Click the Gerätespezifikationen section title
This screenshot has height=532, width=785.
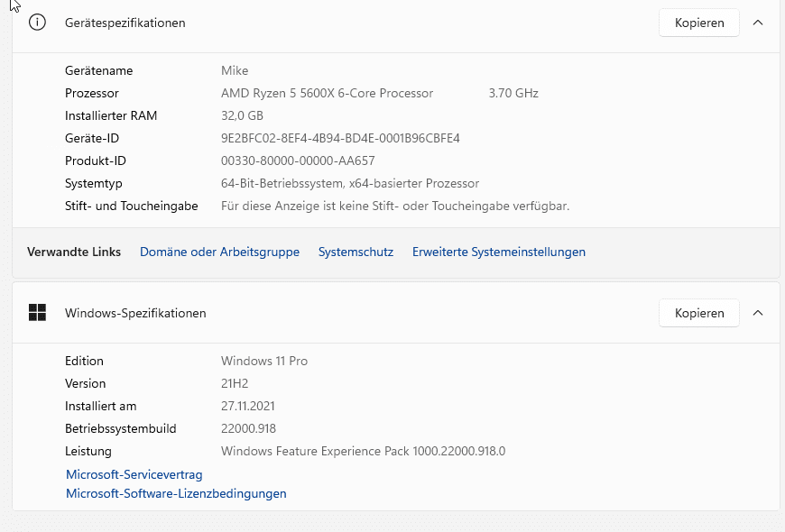click(x=125, y=23)
